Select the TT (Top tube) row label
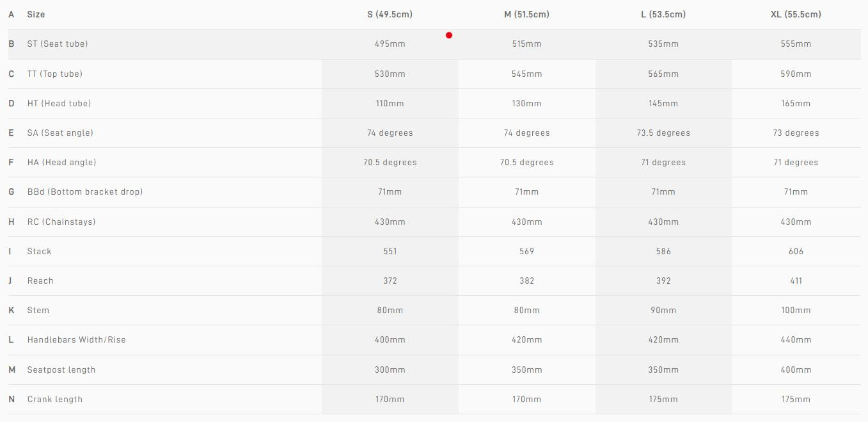This screenshot has width=868, height=422. pos(55,74)
